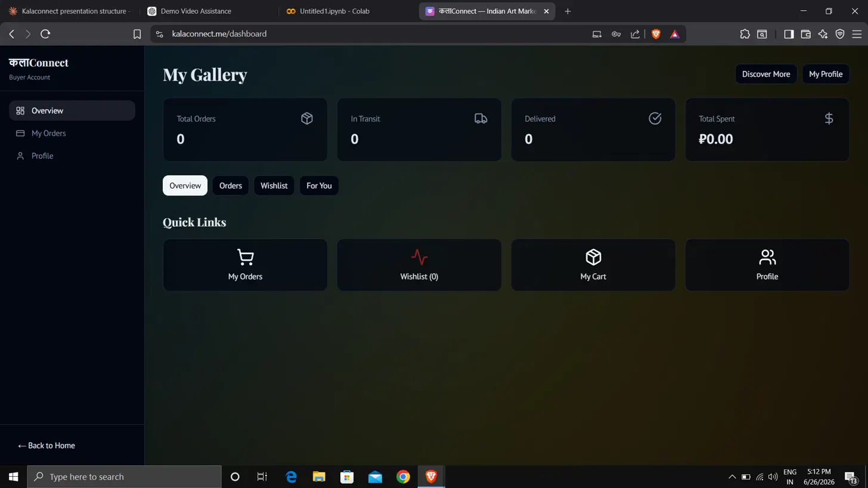Click the dollar icon in Total Spent

click(829, 119)
